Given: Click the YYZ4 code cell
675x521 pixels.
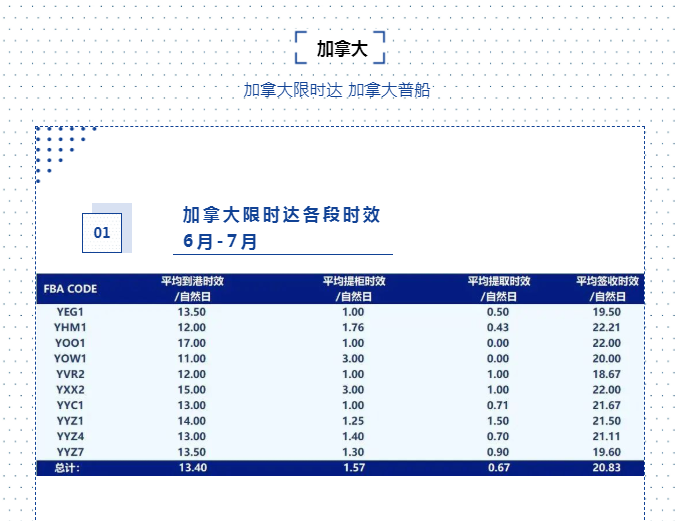Looking at the screenshot, I should point(70,436).
